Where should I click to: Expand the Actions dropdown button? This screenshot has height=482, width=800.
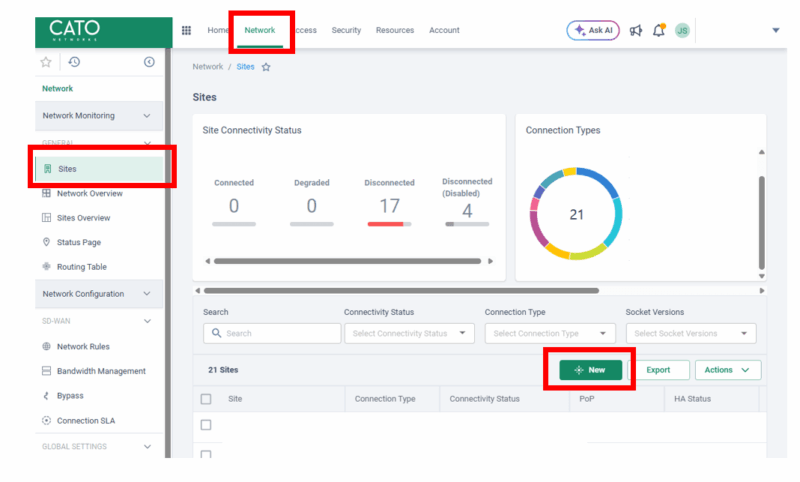[727, 370]
